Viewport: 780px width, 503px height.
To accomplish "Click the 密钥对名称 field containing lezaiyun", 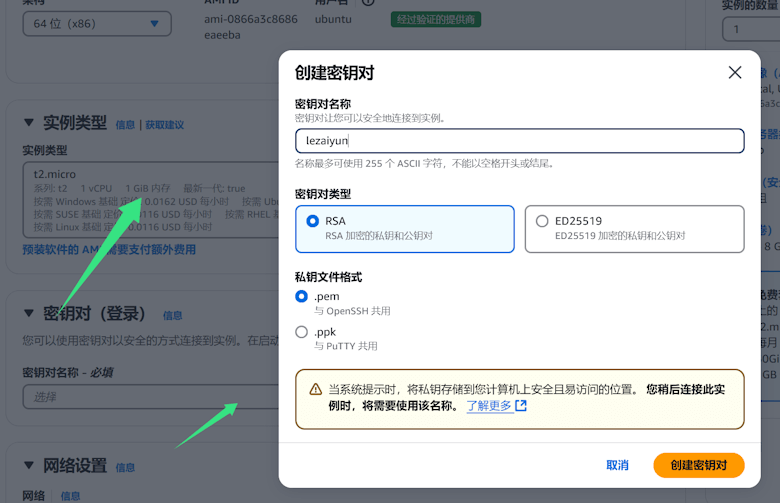I will pos(519,141).
